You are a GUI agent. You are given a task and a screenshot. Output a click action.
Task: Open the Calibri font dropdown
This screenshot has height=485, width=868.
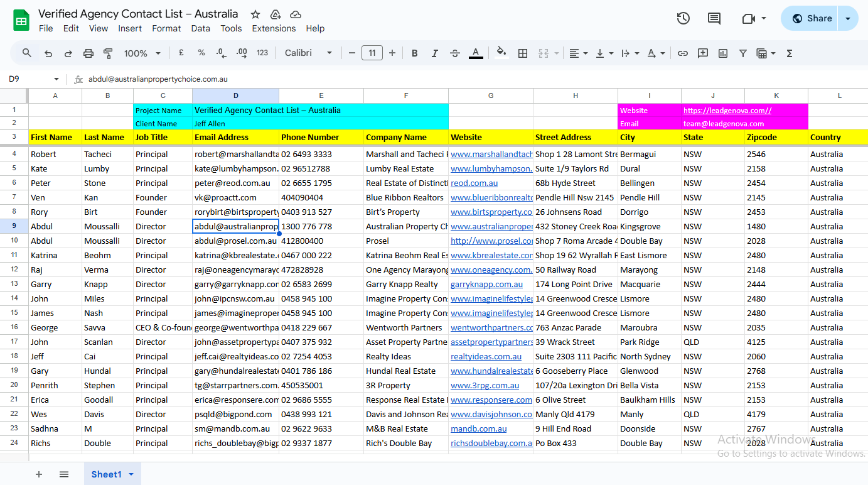click(x=308, y=53)
